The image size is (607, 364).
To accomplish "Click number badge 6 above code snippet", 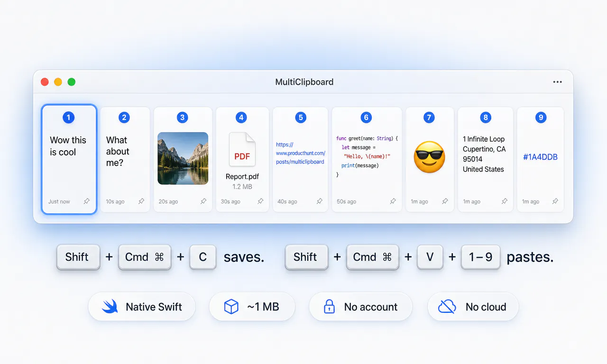I will (x=366, y=118).
